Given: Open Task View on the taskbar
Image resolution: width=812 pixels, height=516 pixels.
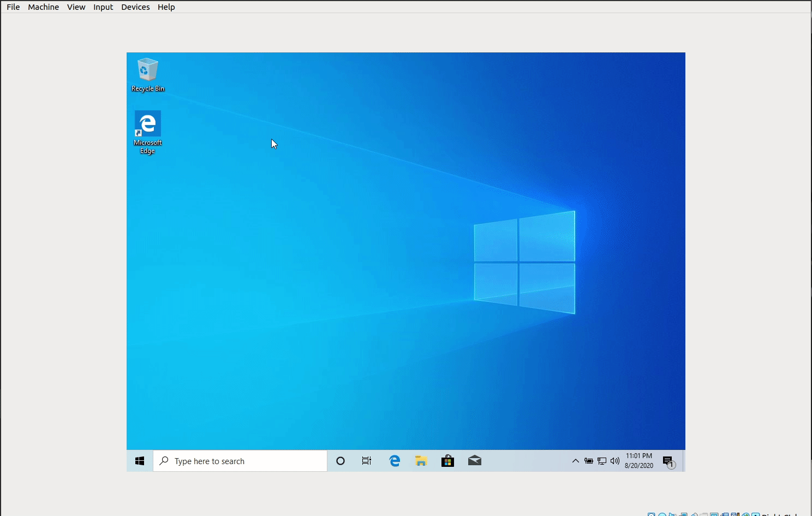Looking at the screenshot, I should tap(367, 461).
